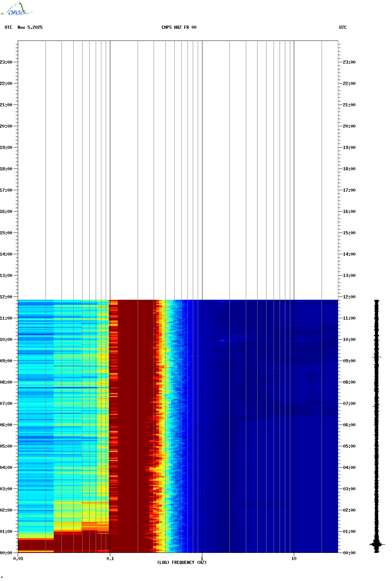Click the dark red microseism band in spectrogram
This screenshot has height=581, width=392.
(132, 427)
